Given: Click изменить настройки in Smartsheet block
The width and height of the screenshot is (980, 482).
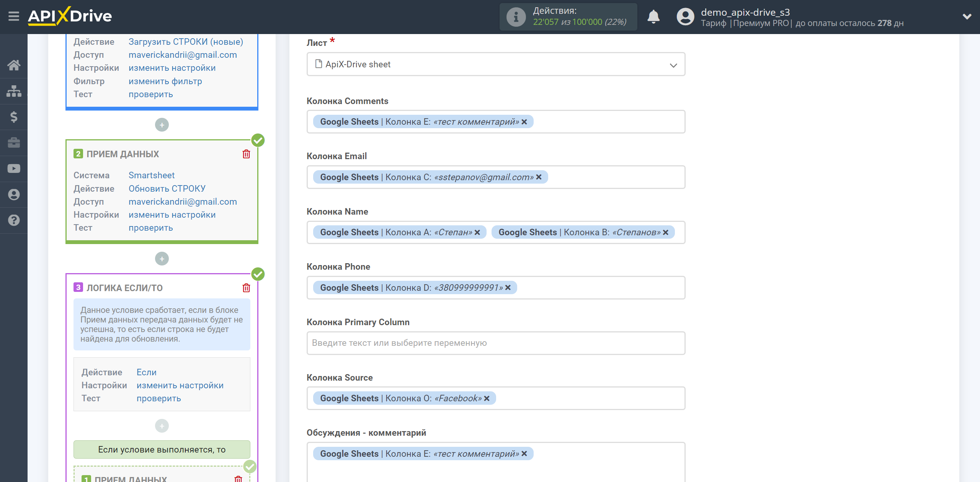Looking at the screenshot, I should [172, 215].
